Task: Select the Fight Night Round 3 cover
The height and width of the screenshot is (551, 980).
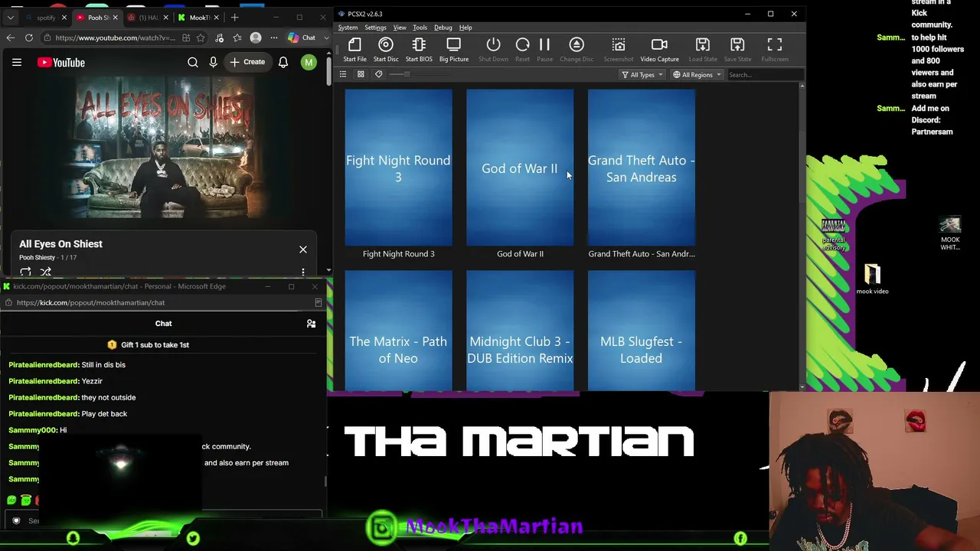Action: [x=398, y=168]
